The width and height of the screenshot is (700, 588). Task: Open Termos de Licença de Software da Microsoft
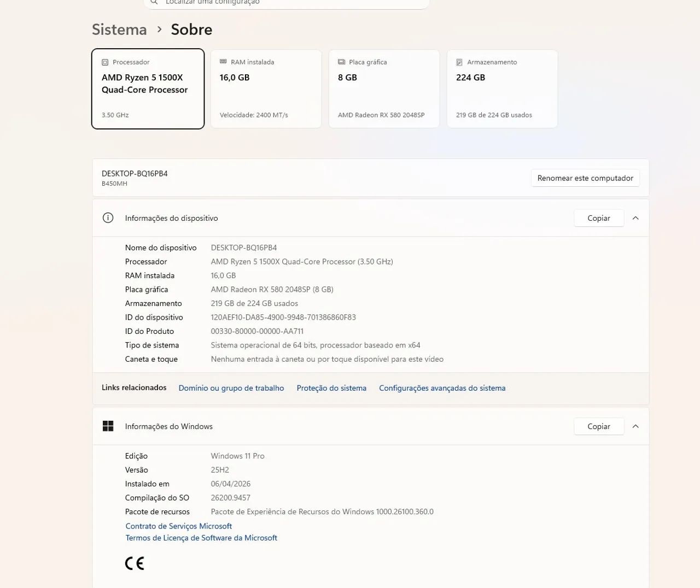tap(201, 538)
